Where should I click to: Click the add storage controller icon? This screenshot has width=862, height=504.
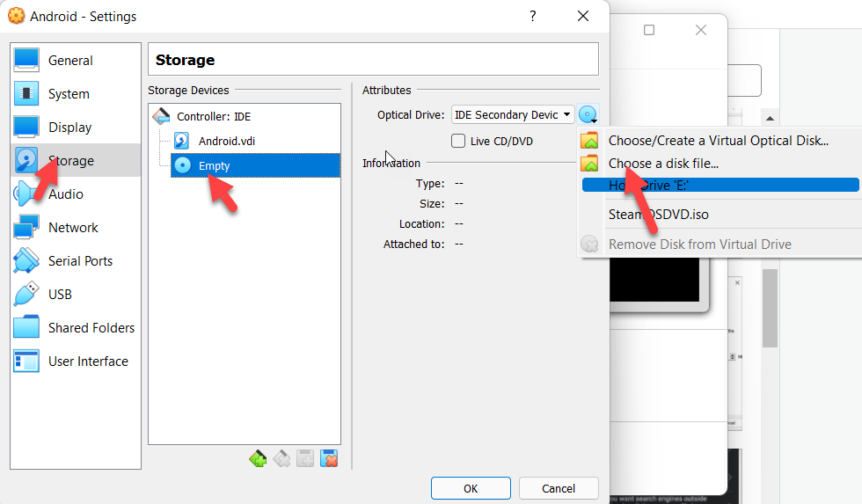[258, 458]
